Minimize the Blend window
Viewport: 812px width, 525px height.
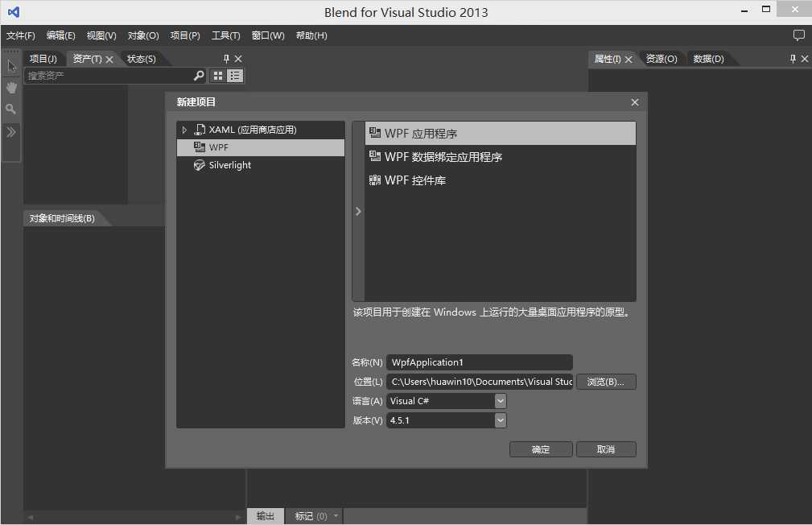[744, 10]
